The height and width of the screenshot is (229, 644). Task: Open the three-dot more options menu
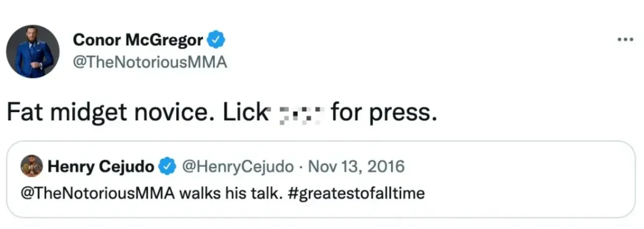coord(625,40)
